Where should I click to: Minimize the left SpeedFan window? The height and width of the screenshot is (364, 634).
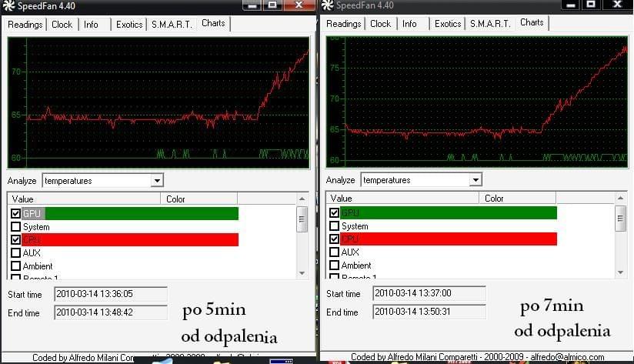[x=252, y=5]
